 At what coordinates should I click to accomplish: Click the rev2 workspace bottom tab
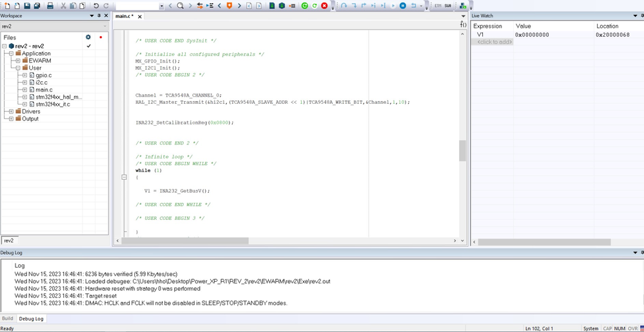pyautogui.click(x=9, y=241)
